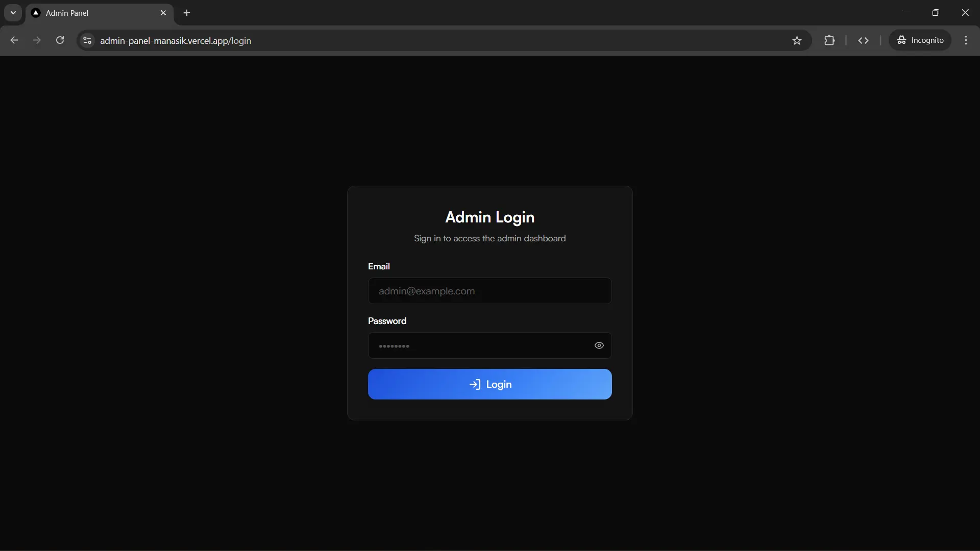This screenshot has width=980, height=551.
Task: Expand the tab search dropdown arrow
Action: point(13,13)
